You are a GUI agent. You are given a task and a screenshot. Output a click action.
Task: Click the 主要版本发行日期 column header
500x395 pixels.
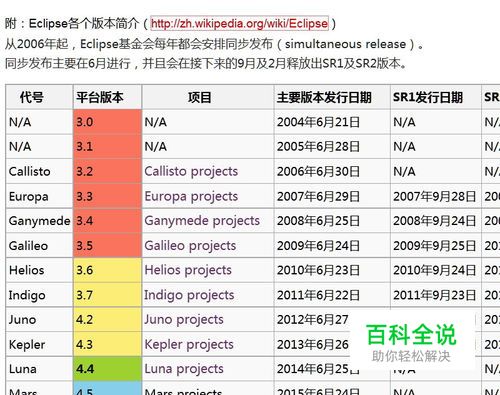pyautogui.click(x=332, y=97)
